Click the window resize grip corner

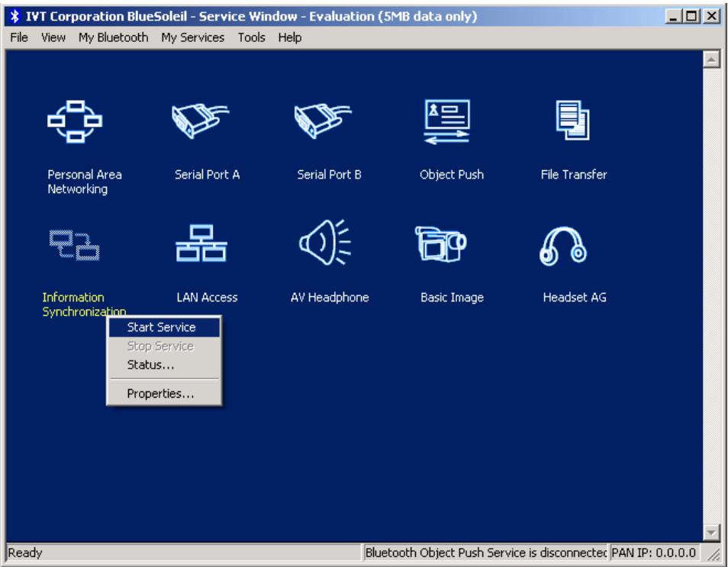(x=714, y=553)
